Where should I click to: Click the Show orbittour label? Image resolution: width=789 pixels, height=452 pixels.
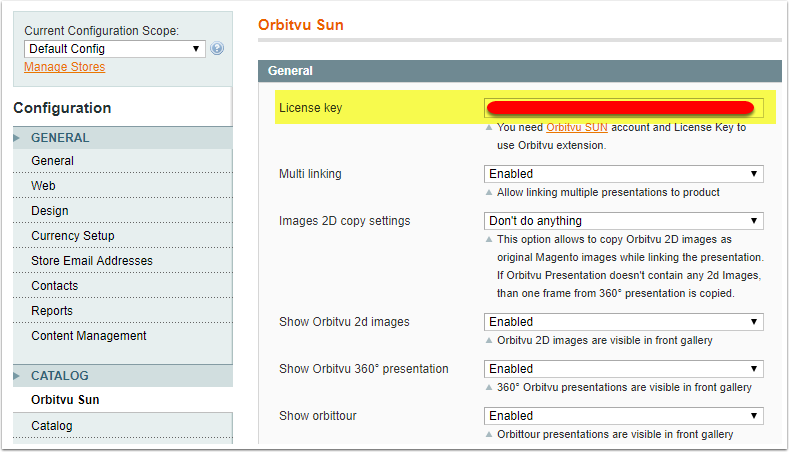318,416
